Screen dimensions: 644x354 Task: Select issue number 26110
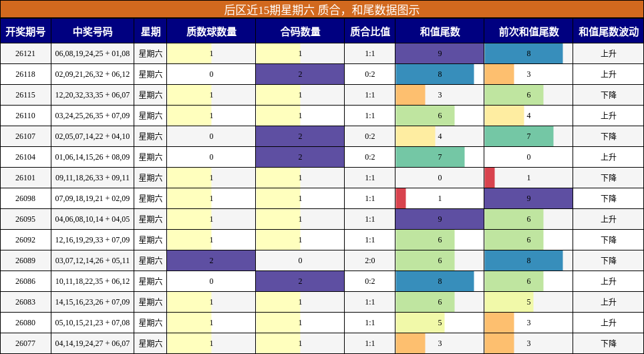pyautogui.click(x=25, y=116)
